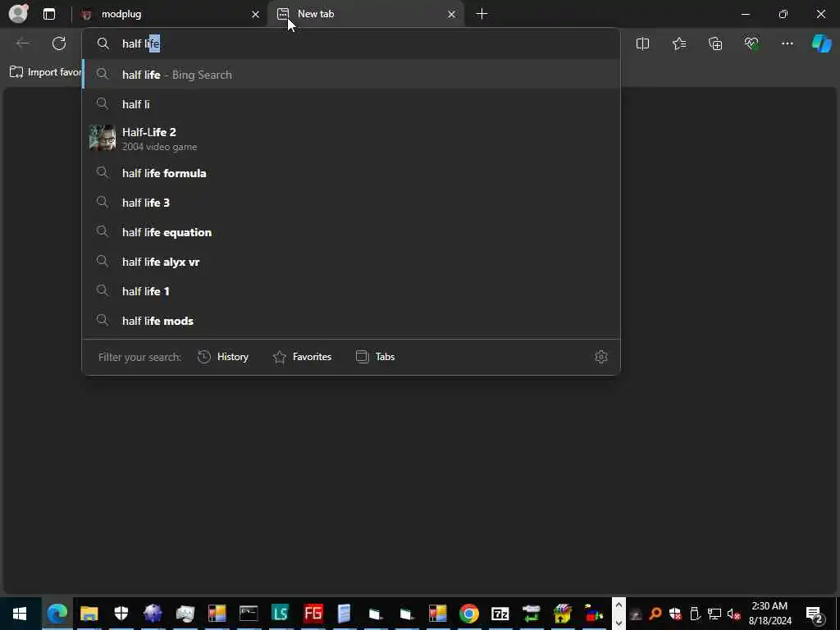The height and width of the screenshot is (630, 840).
Task: Open Windows Security shield in taskbar
Action: tap(121, 614)
